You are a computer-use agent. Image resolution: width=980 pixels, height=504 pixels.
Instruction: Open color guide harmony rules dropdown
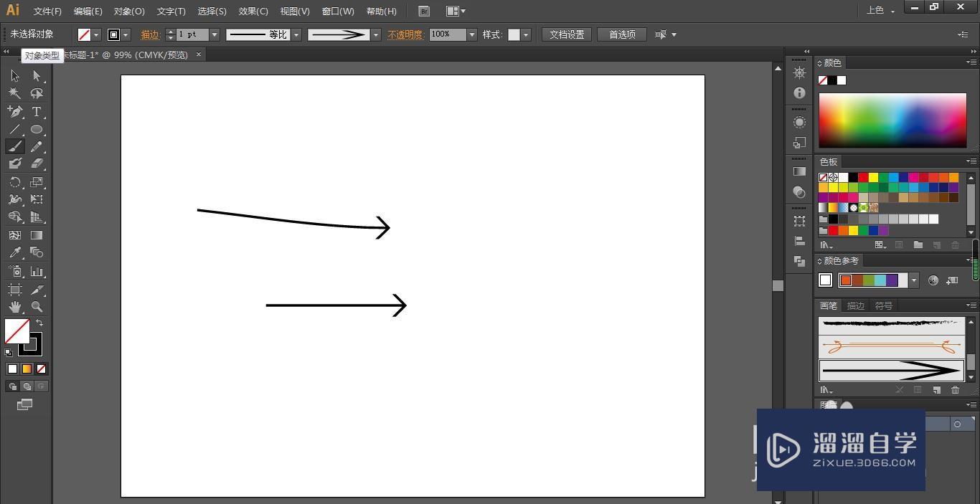[913, 280]
